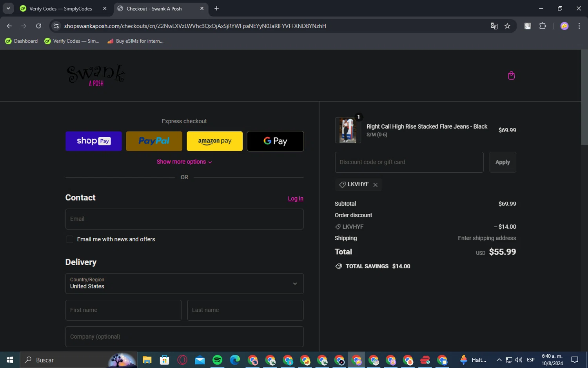Open Microsoft Edge from the taskbar
This screenshot has height=368, width=588.
(235, 360)
